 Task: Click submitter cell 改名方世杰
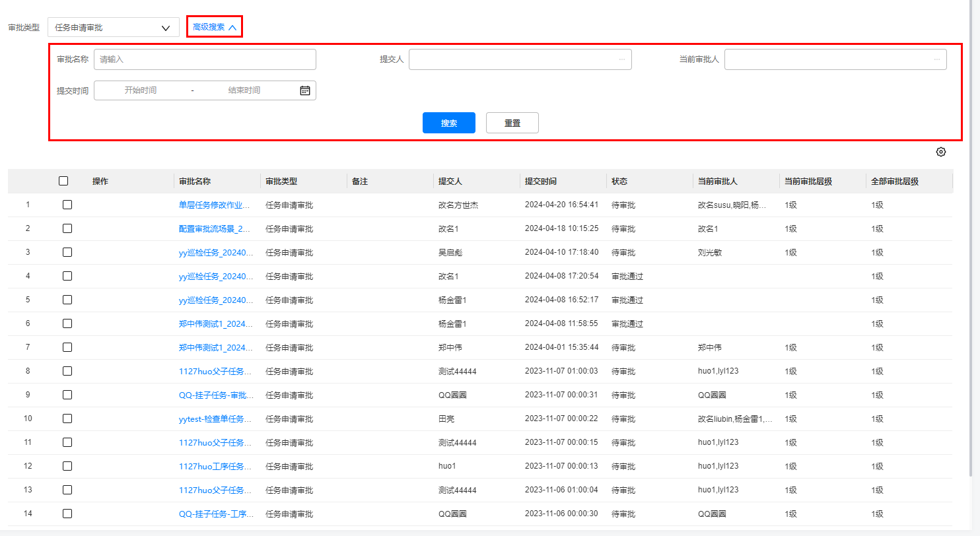tap(458, 205)
